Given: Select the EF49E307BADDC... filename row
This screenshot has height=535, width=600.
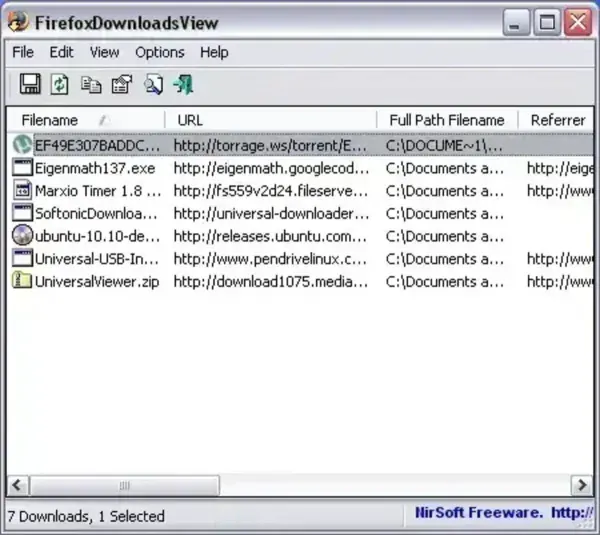Looking at the screenshot, I should pos(97,145).
